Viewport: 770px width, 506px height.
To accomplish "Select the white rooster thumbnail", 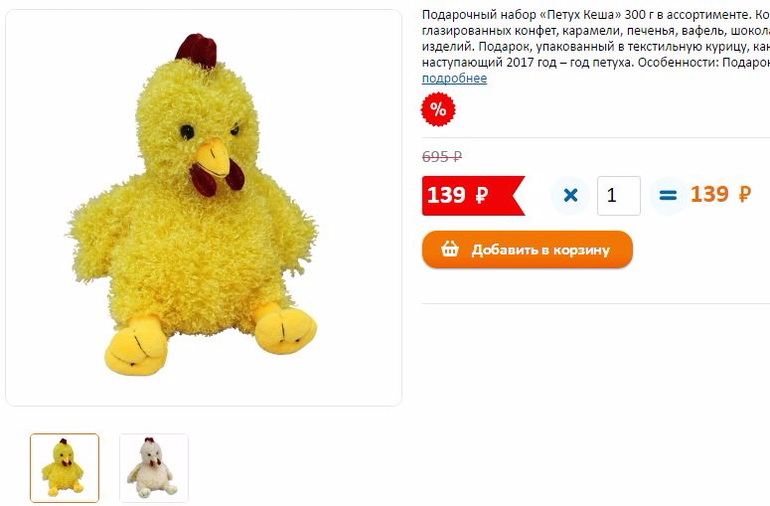I will 154,468.
